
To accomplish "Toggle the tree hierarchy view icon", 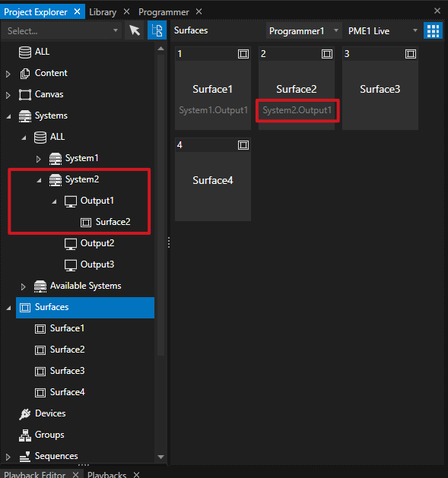I will pyautogui.click(x=157, y=30).
